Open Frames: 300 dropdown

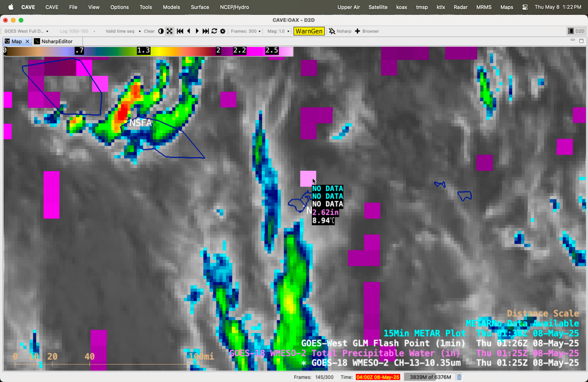pyautogui.click(x=246, y=31)
